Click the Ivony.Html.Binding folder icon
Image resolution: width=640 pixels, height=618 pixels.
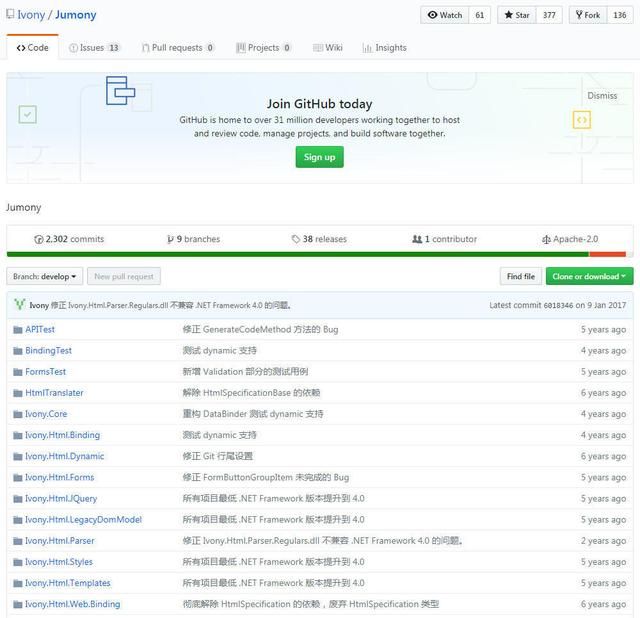coord(18,436)
